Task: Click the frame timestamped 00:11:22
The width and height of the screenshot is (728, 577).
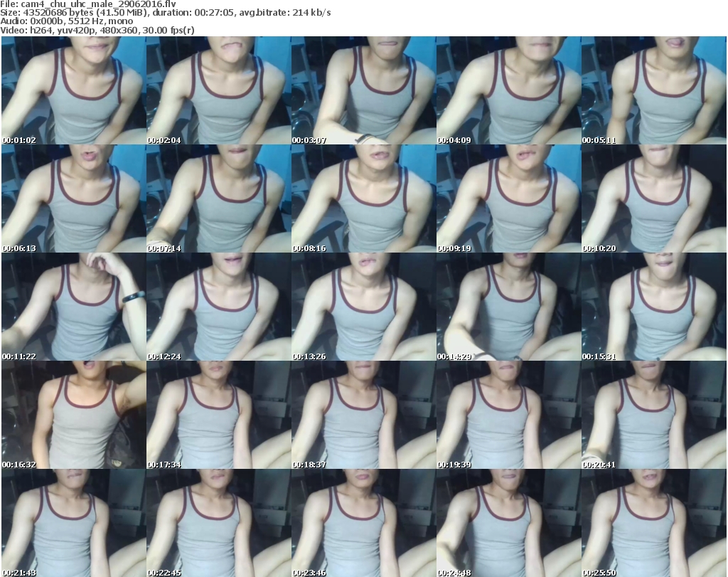Action: 74,307
